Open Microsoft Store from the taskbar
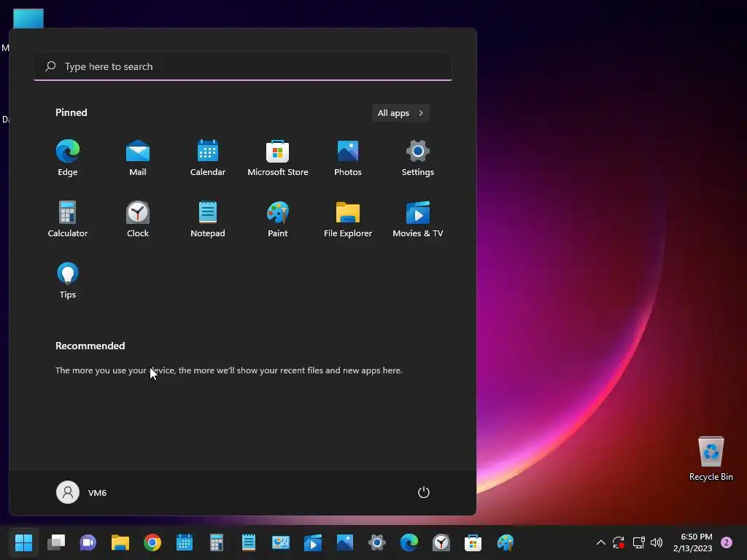This screenshot has width=747, height=560. [x=473, y=542]
